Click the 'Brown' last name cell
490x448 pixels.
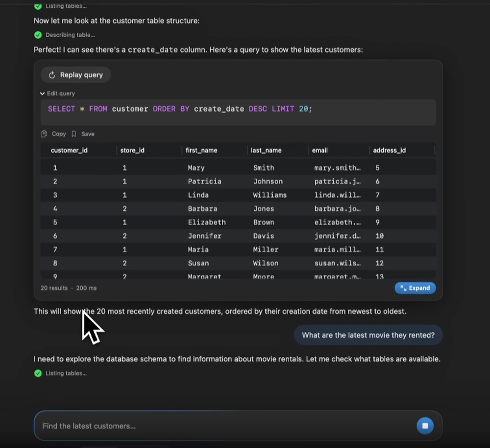(264, 222)
